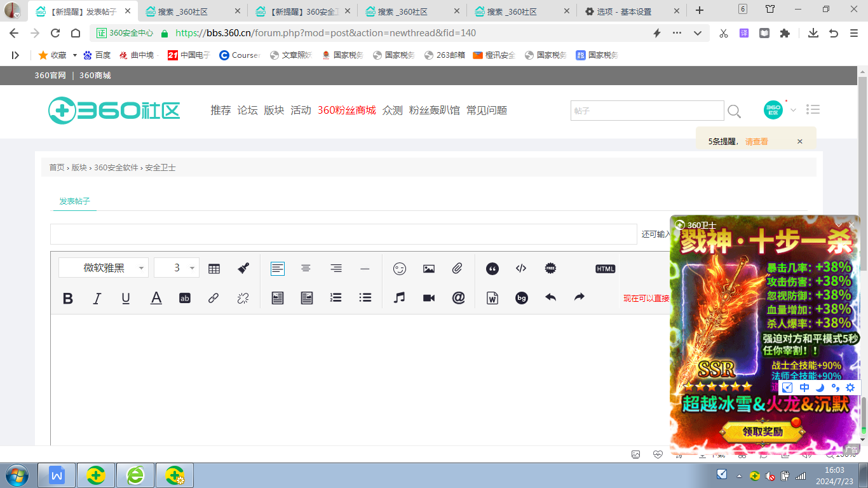Open browser screenshot scissors tool
This screenshot has width=868, height=488.
pos(724,33)
